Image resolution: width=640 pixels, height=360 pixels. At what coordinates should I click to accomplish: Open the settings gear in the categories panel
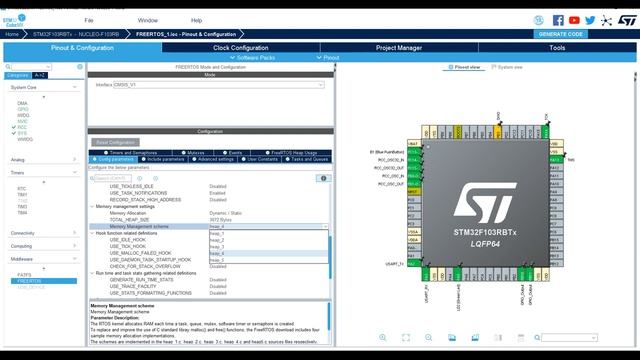tap(80, 67)
